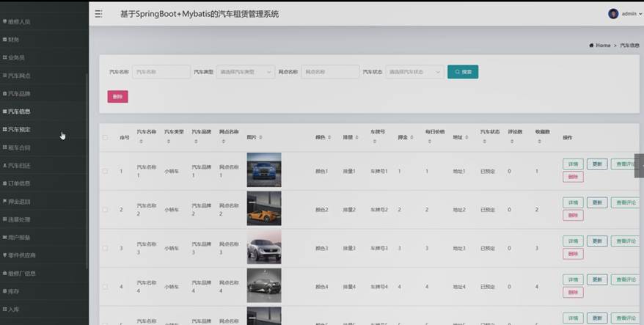Click the icon beside 租车合同

pyautogui.click(x=4, y=147)
